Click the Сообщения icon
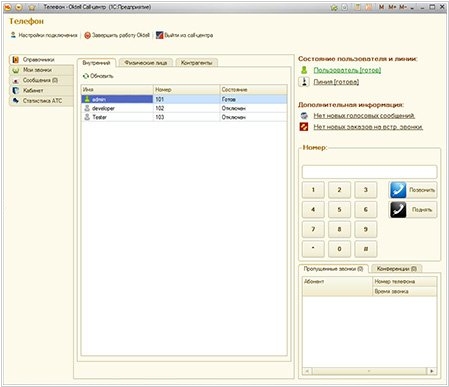This screenshot has width=449, height=387. 15,80
